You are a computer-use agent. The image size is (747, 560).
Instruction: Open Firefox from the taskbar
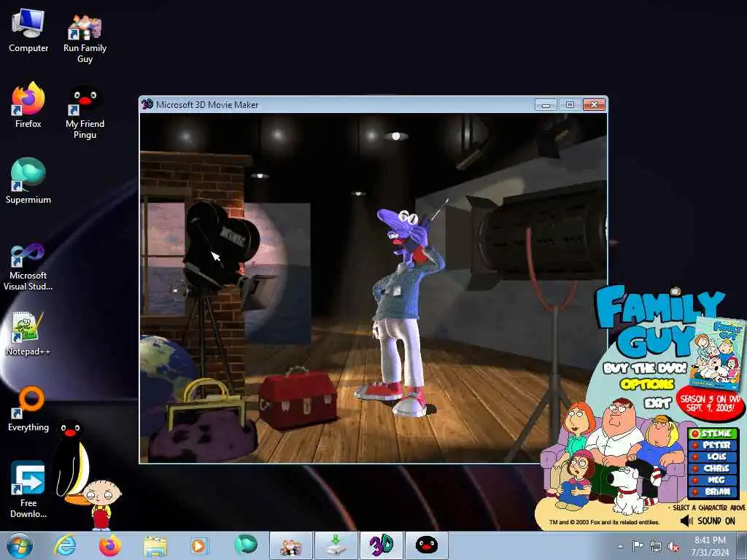tap(109, 545)
